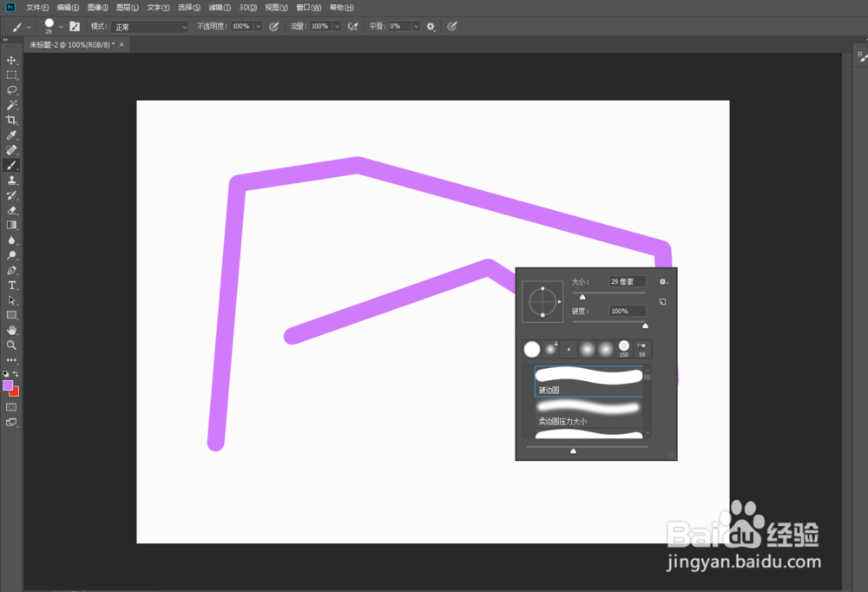868x592 pixels.
Task: Open the 模式 blend mode dropdown
Action: [x=148, y=26]
